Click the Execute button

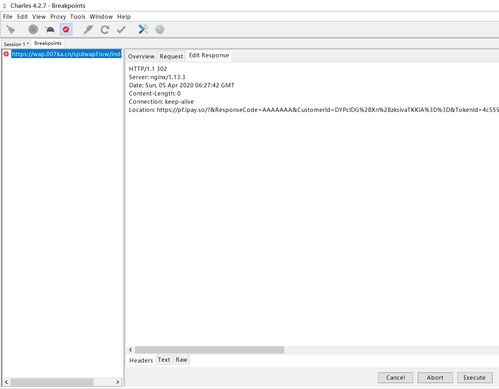coord(474,378)
